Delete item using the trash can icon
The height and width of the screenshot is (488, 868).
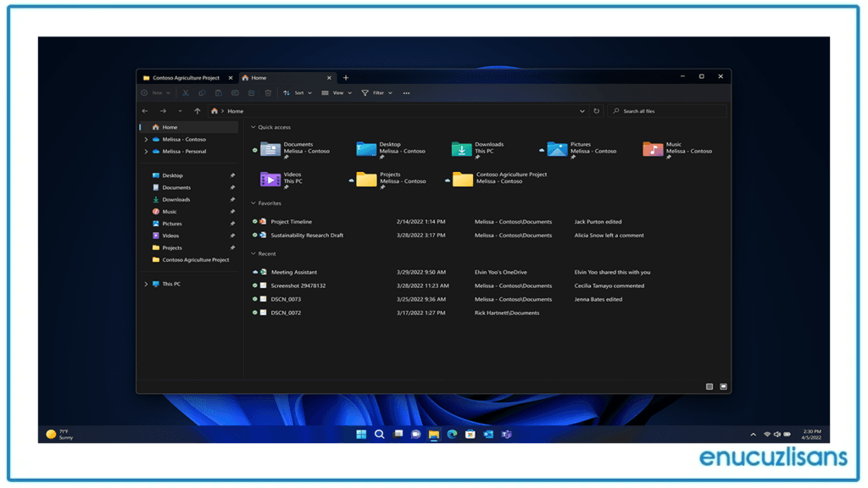point(268,93)
